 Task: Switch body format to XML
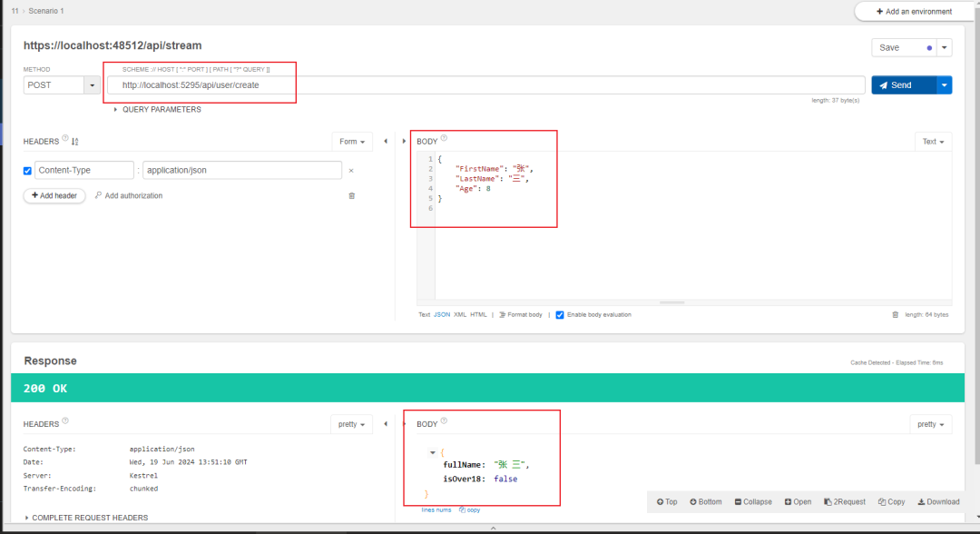point(459,314)
